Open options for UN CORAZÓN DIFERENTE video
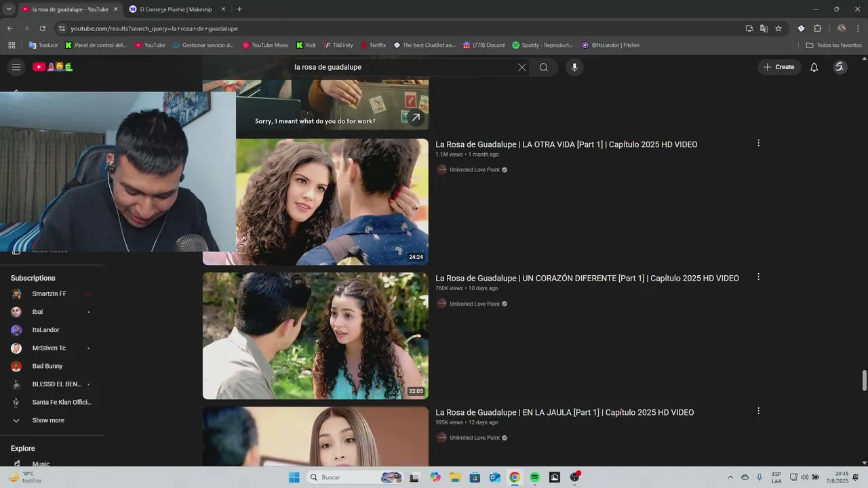 [758, 277]
